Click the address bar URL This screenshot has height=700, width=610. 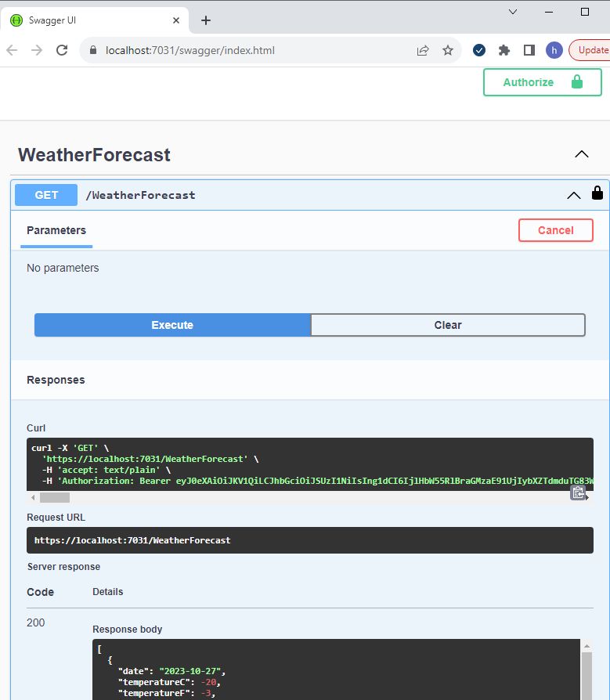190,50
